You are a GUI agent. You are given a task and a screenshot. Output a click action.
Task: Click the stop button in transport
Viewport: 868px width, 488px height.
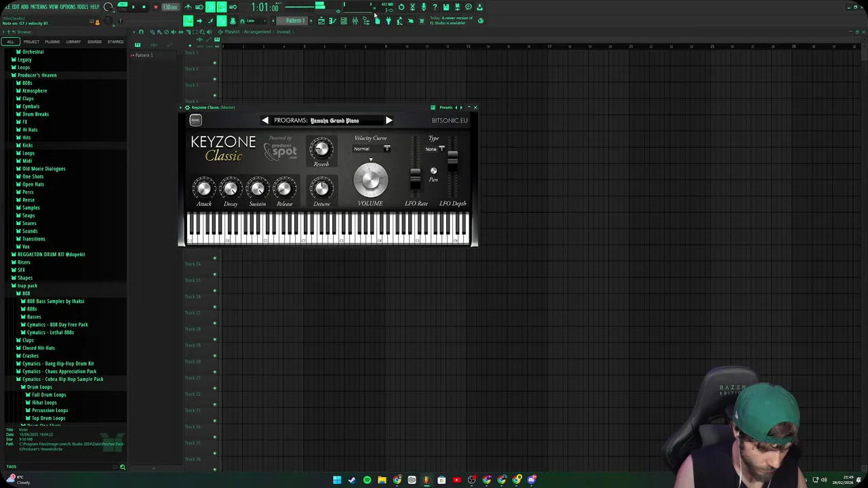[x=144, y=7]
